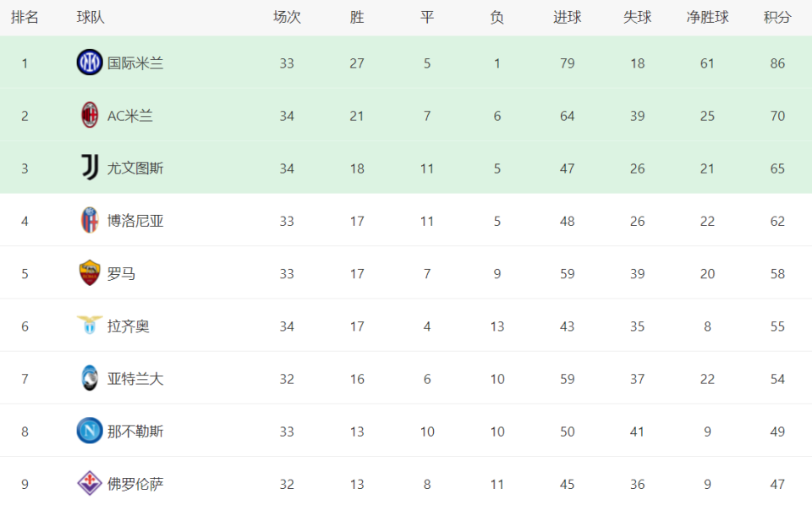Select the 进球 column header
812x505 pixels.
[x=567, y=17]
